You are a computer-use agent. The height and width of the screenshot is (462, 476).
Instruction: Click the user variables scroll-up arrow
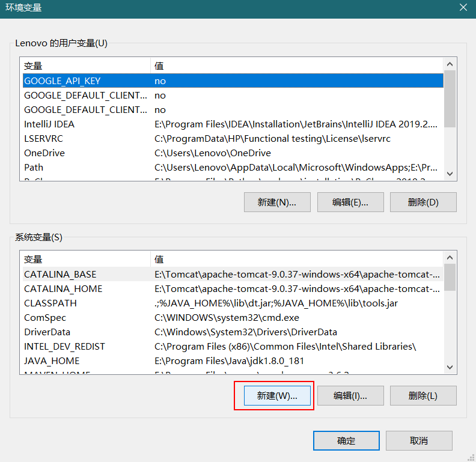pyautogui.click(x=450, y=64)
